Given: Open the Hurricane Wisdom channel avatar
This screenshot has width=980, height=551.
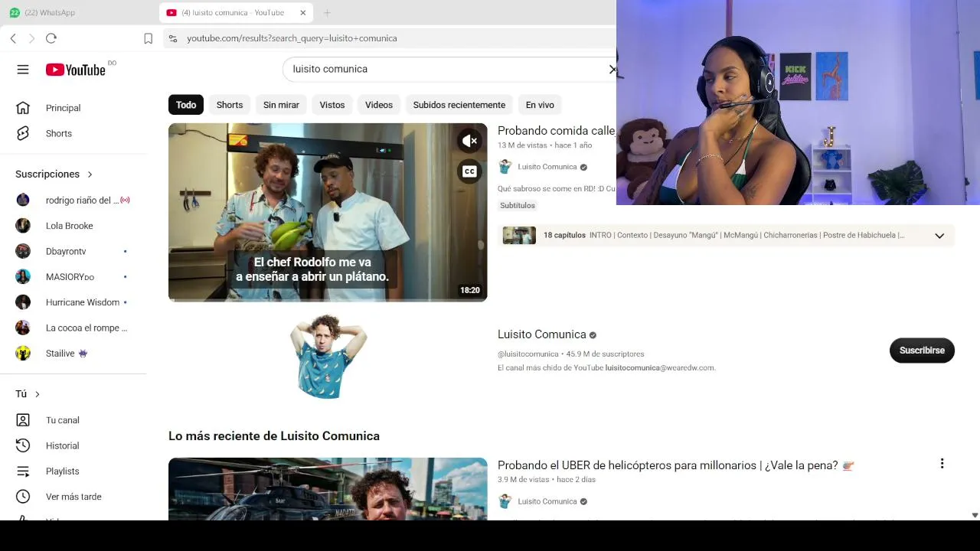Looking at the screenshot, I should 23,302.
